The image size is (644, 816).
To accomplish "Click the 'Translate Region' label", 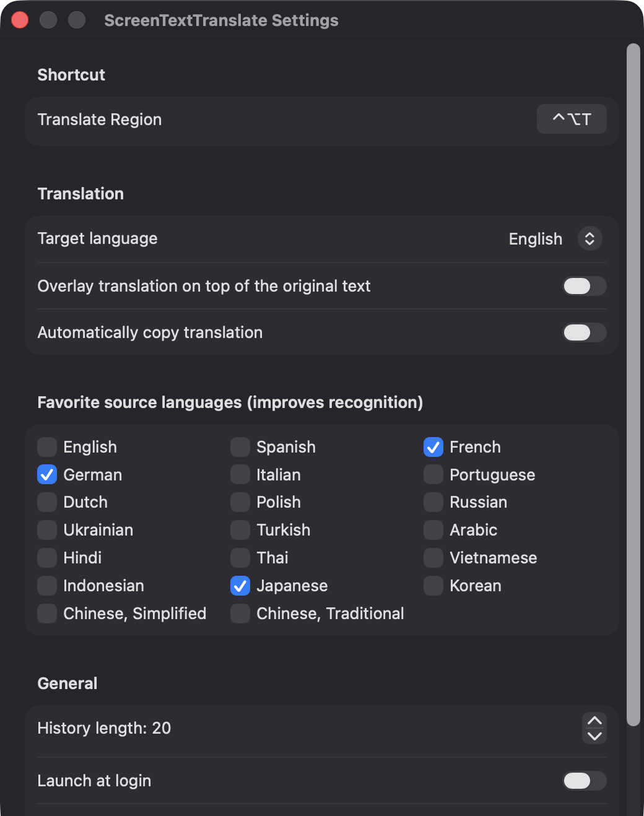I will pyautogui.click(x=100, y=119).
